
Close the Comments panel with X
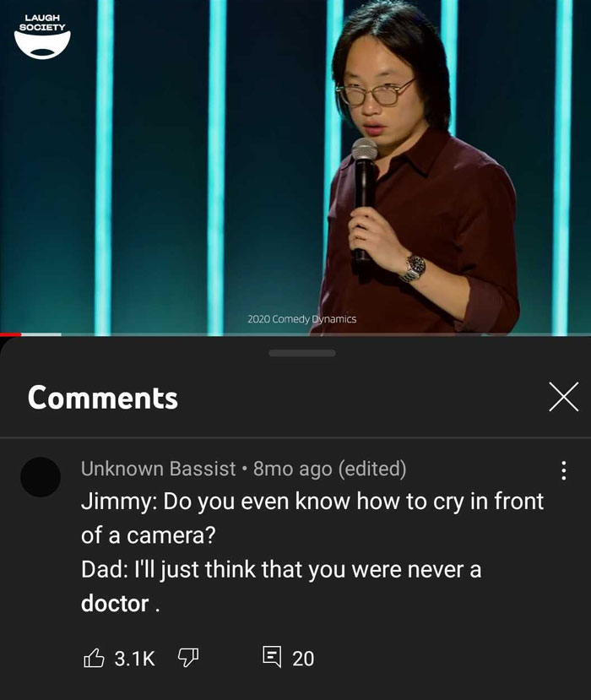pyautogui.click(x=564, y=396)
